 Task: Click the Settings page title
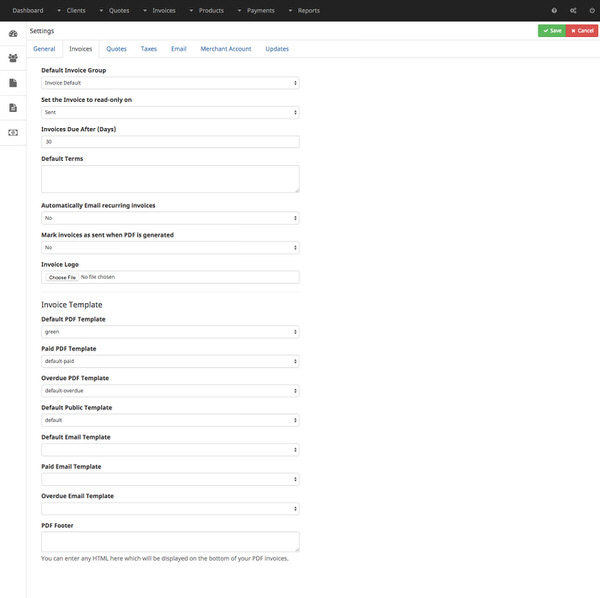pyautogui.click(x=42, y=31)
